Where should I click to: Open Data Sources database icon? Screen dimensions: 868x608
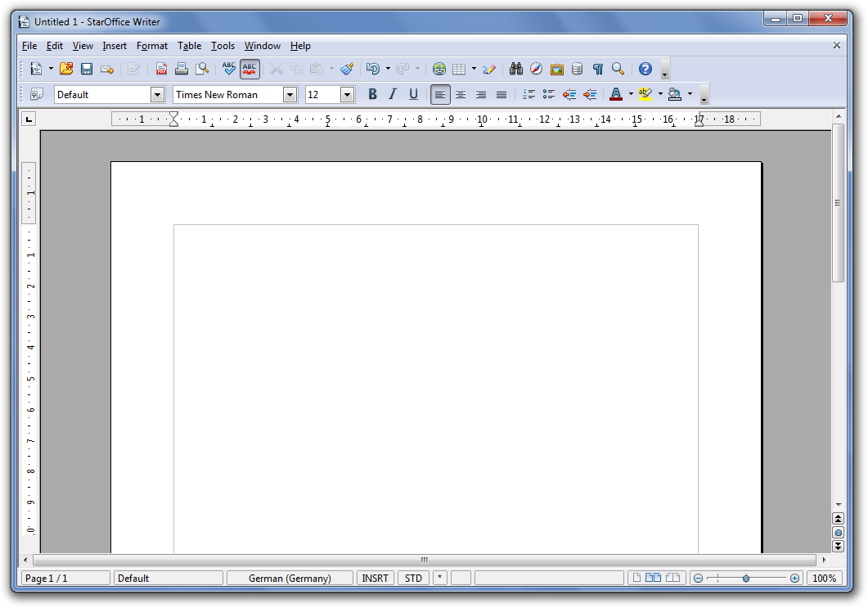pos(577,69)
